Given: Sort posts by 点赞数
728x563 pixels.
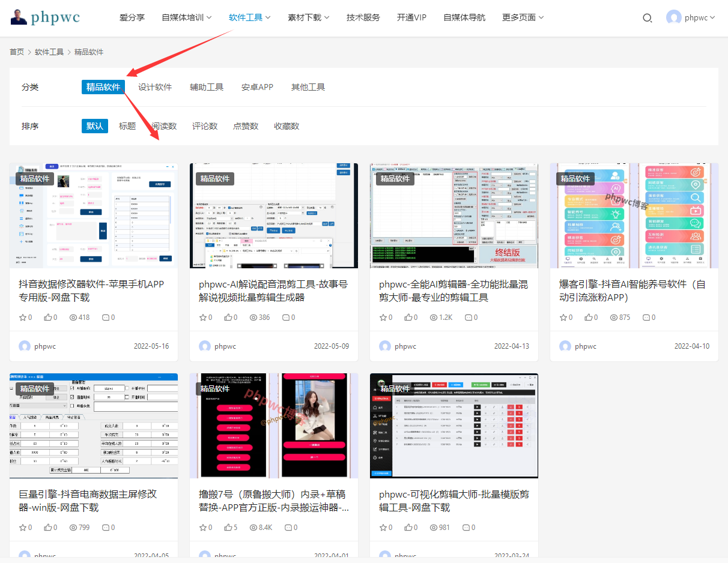Looking at the screenshot, I should 246,126.
